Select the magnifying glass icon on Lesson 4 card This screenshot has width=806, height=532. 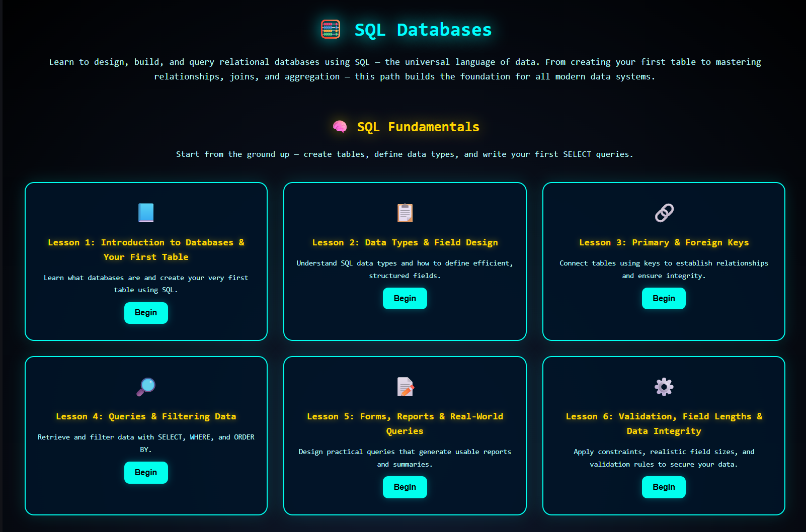point(146,387)
